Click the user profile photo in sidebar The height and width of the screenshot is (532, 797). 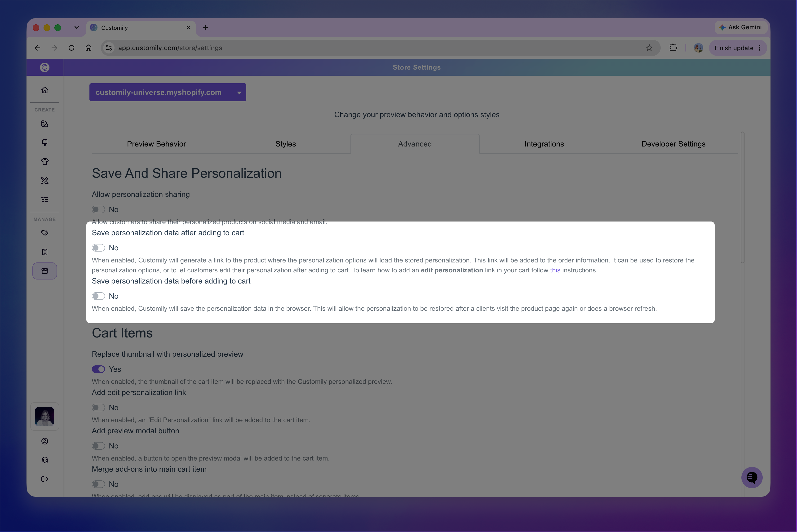(x=44, y=416)
